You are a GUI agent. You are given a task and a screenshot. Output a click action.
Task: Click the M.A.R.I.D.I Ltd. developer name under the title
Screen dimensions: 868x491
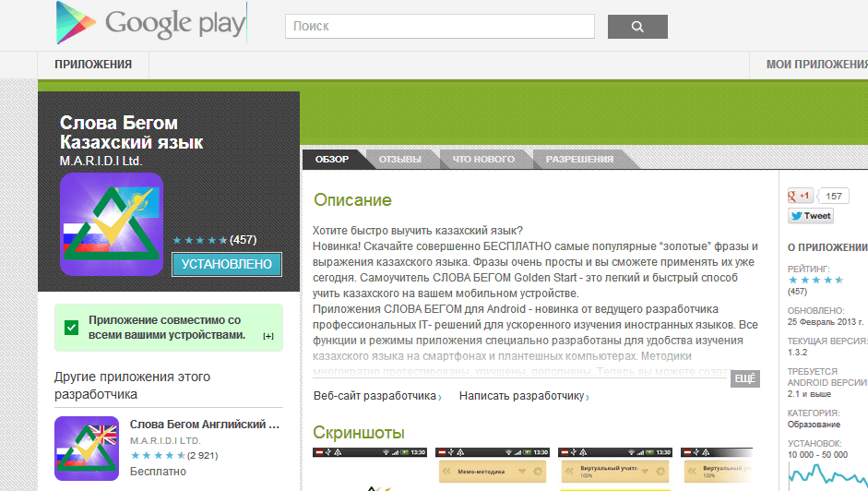click(101, 162)
